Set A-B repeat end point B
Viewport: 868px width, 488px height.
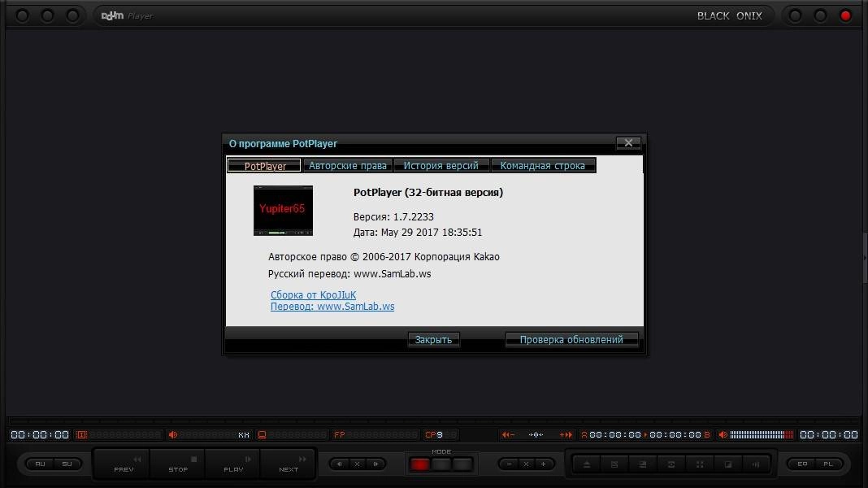click(x=707, y=435)
